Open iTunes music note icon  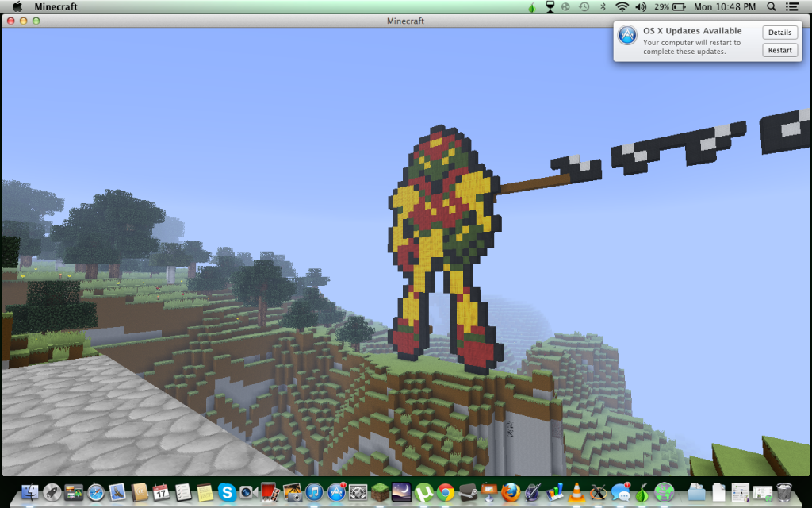coord(314,491)
